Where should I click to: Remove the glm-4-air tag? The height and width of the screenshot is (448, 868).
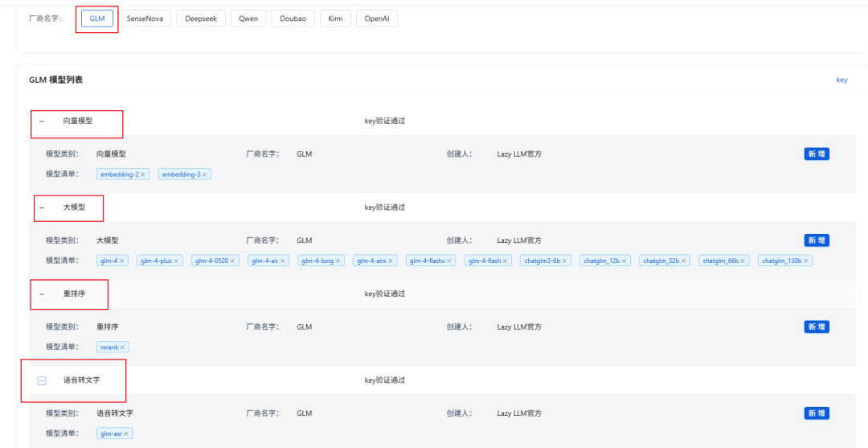(283, 261)
